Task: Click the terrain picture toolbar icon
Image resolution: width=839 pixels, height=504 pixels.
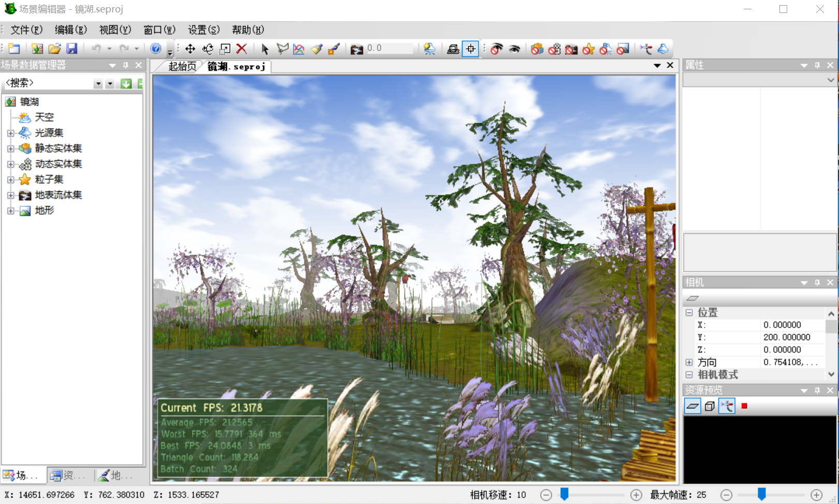Action: click(623, 49)
